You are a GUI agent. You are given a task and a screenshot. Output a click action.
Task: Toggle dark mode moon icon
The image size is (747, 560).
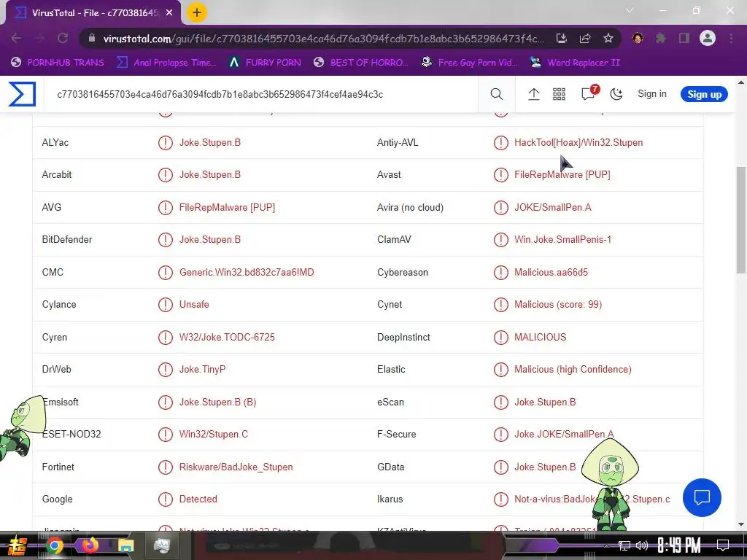616,94
